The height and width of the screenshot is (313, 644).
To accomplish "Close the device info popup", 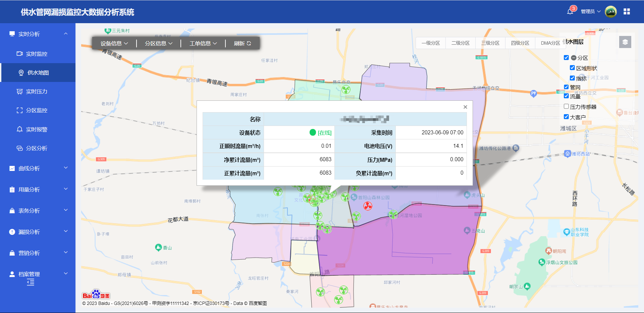I will pyautogui.click(x=465, y=107).
